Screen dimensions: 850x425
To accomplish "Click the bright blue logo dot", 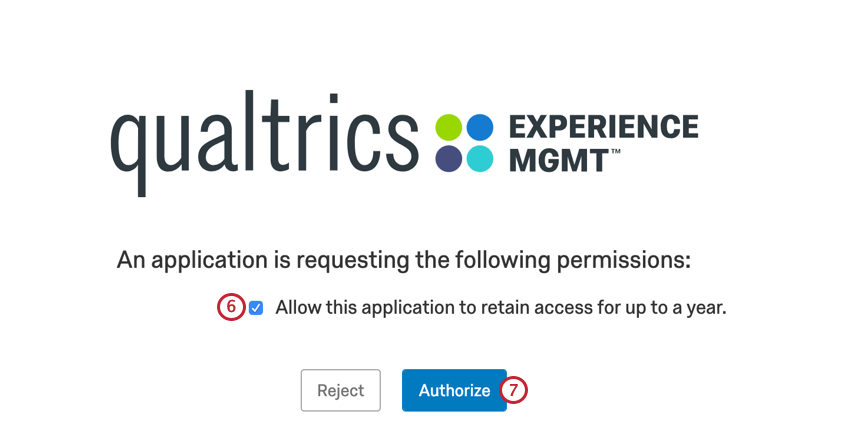I will (x=480, y=128).
